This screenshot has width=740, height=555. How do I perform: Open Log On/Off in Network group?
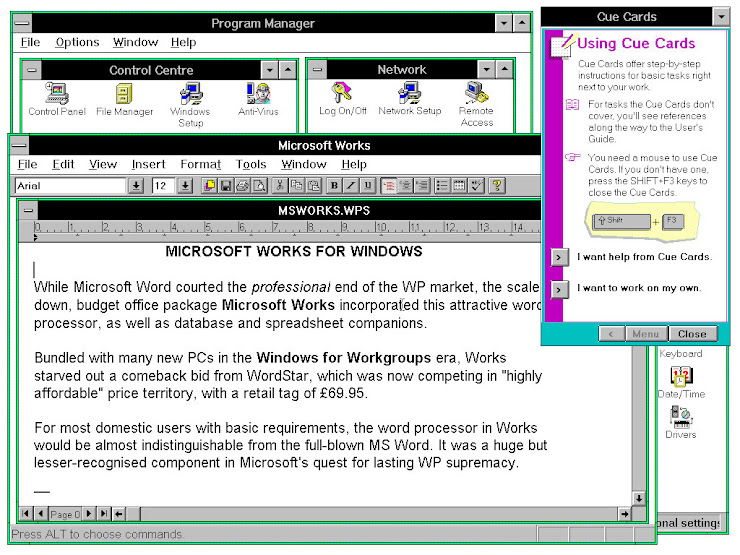(x=343, y=99)
